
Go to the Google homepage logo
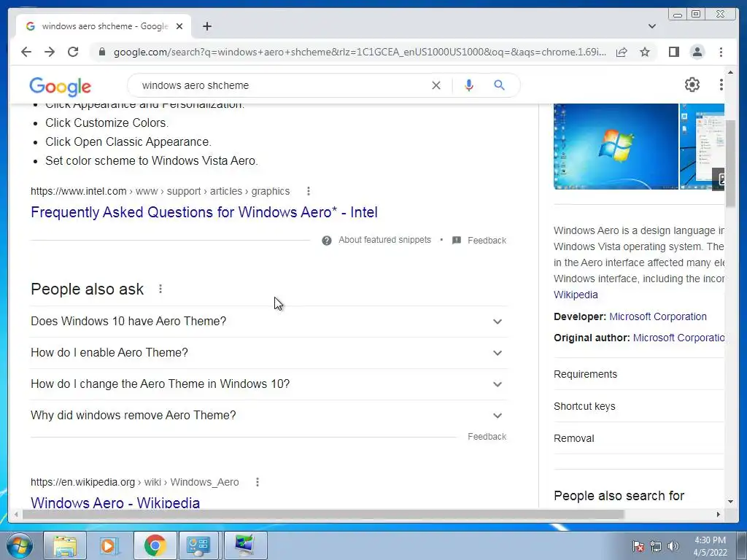[x=60, y=86]
